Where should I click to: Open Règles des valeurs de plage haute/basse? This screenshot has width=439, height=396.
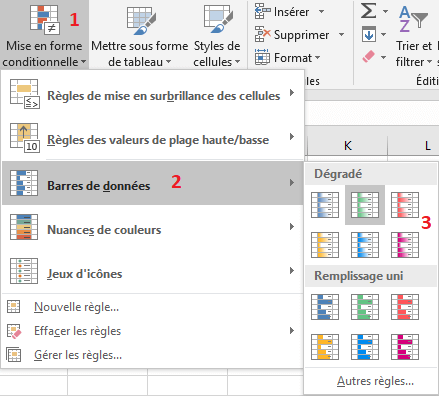(x=153, y=138)
